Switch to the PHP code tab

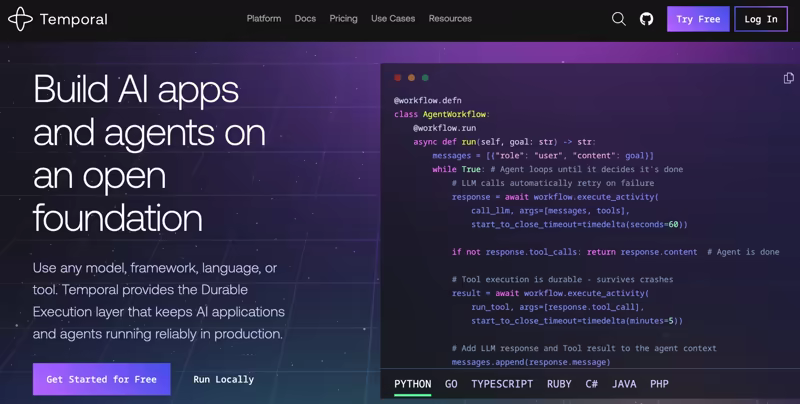click(659, 384)
